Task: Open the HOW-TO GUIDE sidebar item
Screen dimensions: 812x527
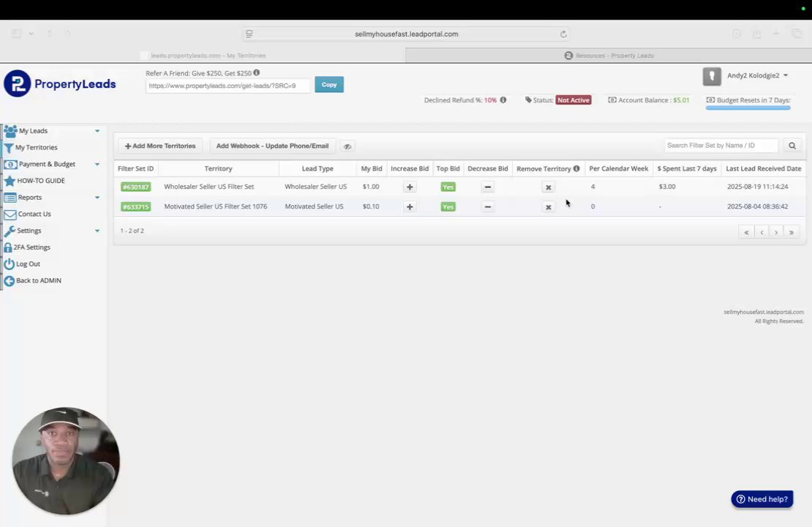Action: click(40, 181)
